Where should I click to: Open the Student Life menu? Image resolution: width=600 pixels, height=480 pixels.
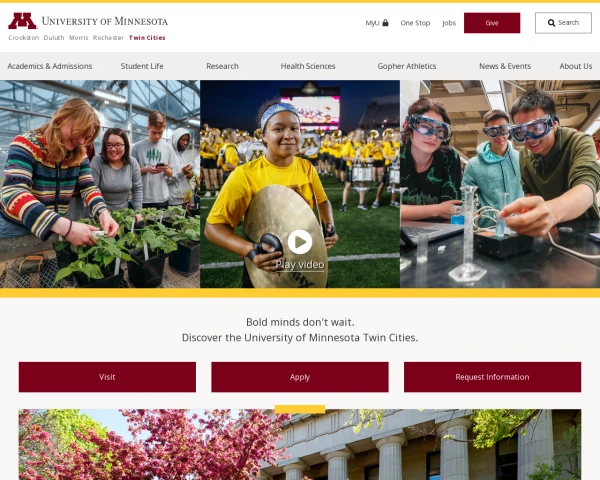point(142,66)
